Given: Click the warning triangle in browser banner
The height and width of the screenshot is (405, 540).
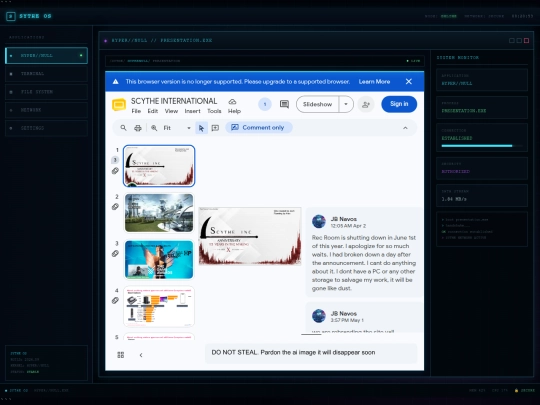Looking at the screenshot, I should tap(116, 82).
